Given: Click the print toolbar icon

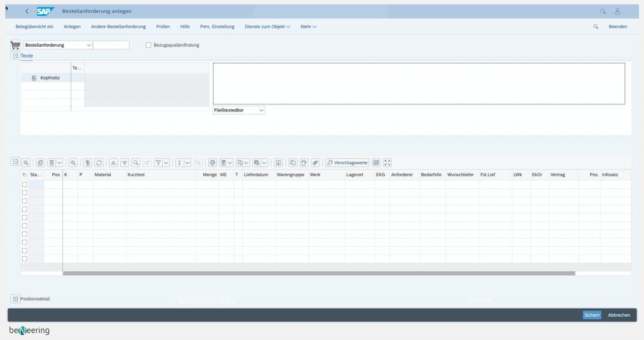Looking at the screenshot, I should tap(213, 163).
